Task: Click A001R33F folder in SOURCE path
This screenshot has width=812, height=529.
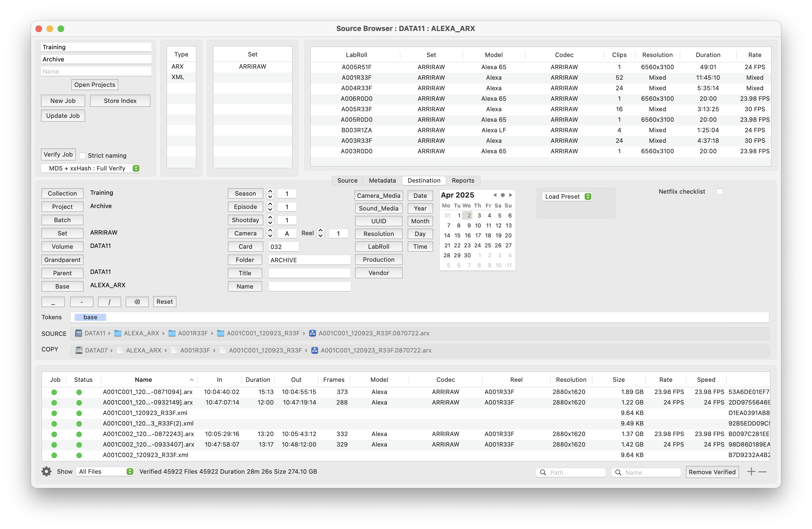Action: (x=188, y=333)
